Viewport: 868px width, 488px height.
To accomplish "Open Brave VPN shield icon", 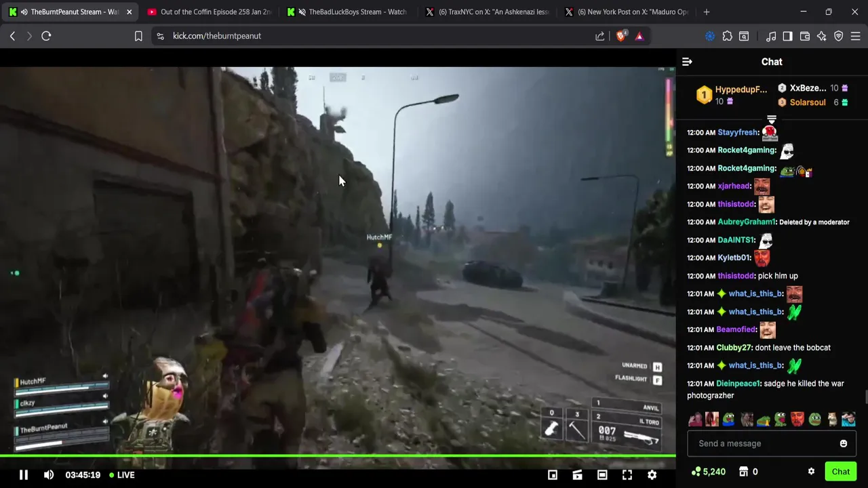I will 838,36.
